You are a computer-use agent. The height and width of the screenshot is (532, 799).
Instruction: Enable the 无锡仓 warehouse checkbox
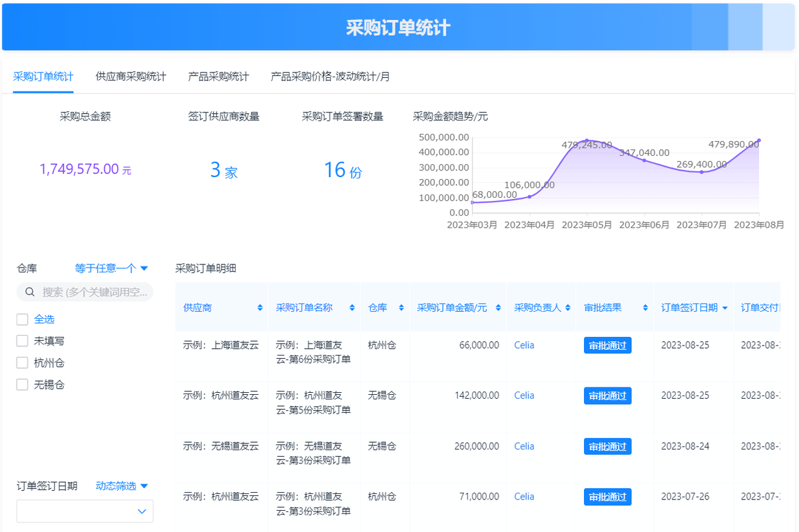pos(23,384)
